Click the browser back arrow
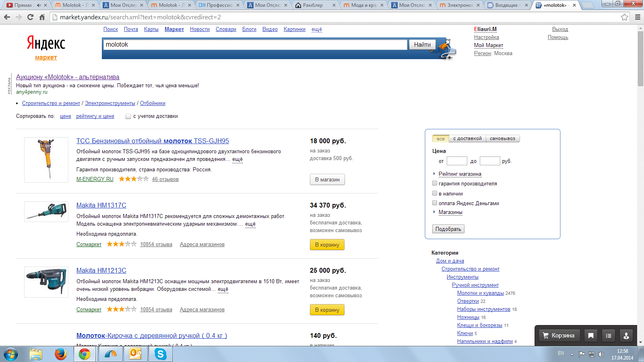The width and height of the screenshot is (644, 362). click(7, 17)
